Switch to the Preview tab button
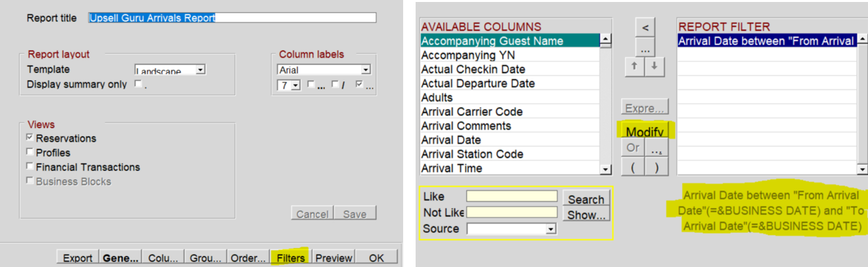The width and height of the screenshot is (868, 267). (334, 258)
